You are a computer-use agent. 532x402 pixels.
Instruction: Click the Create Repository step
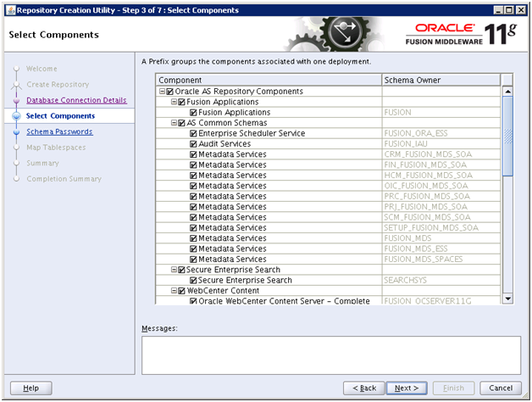58,84
